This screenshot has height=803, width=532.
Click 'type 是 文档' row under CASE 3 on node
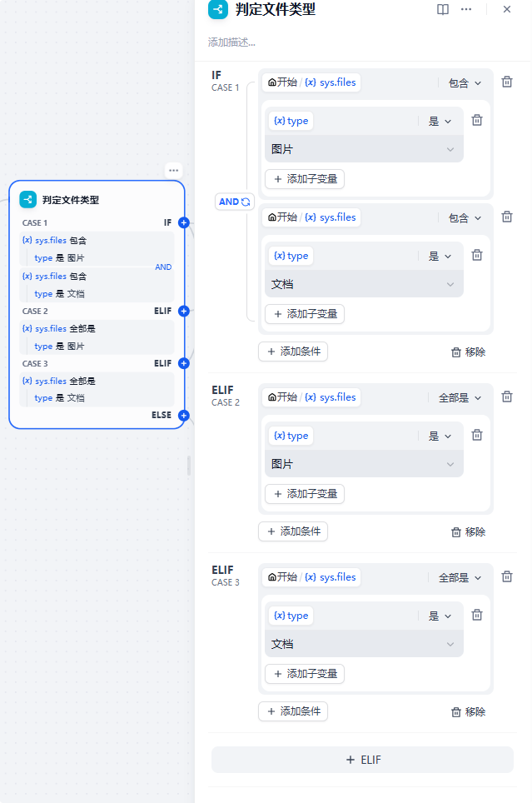pos(97,398)
